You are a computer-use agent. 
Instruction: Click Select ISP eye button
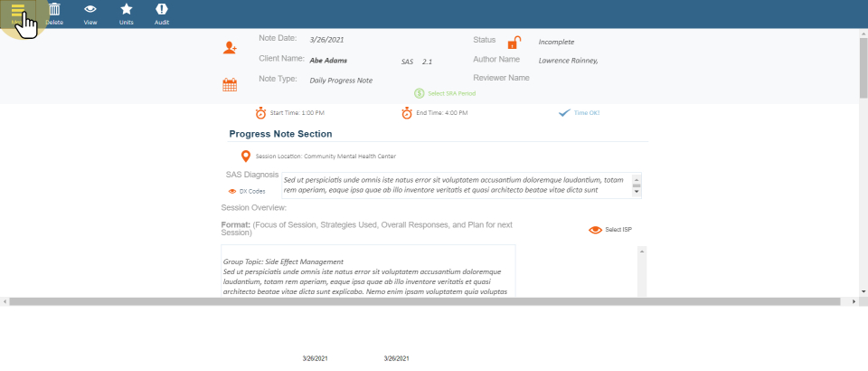click(x=595, y=230)
